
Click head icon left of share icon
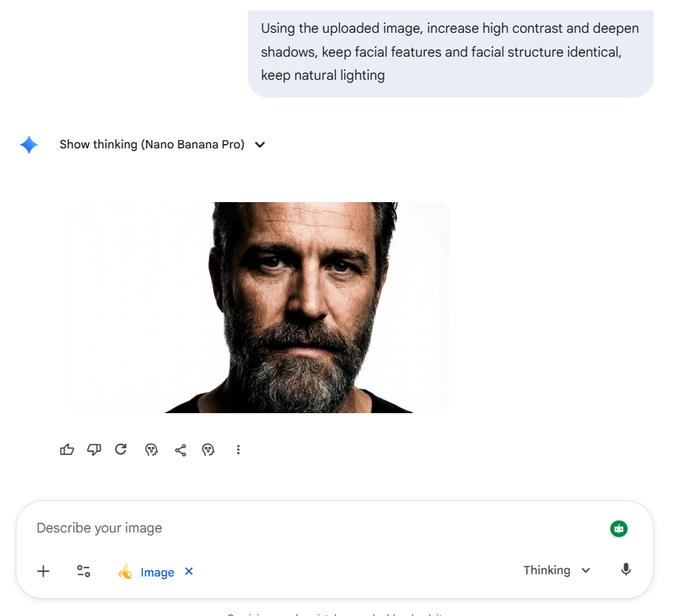coord(151,450)
